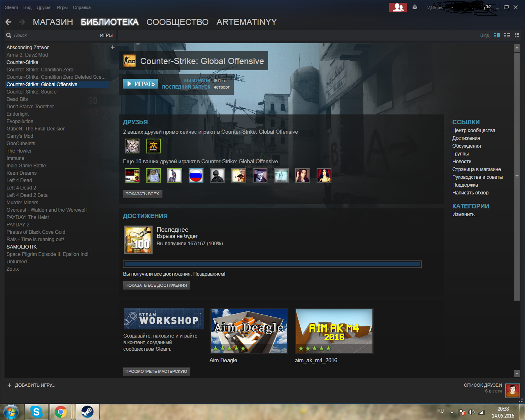Select the БИБЛИОТЕКА tab

(x=110, y=22)
